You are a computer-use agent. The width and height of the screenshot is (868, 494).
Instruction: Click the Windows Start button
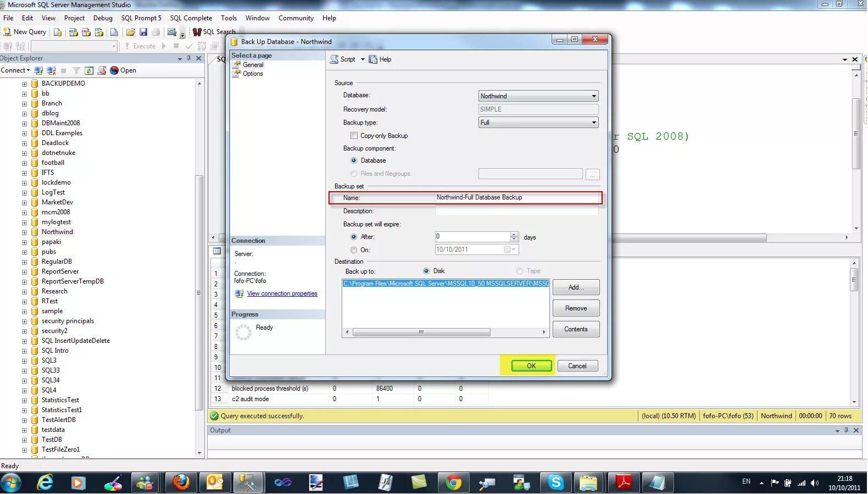click(x=11, y=482)
